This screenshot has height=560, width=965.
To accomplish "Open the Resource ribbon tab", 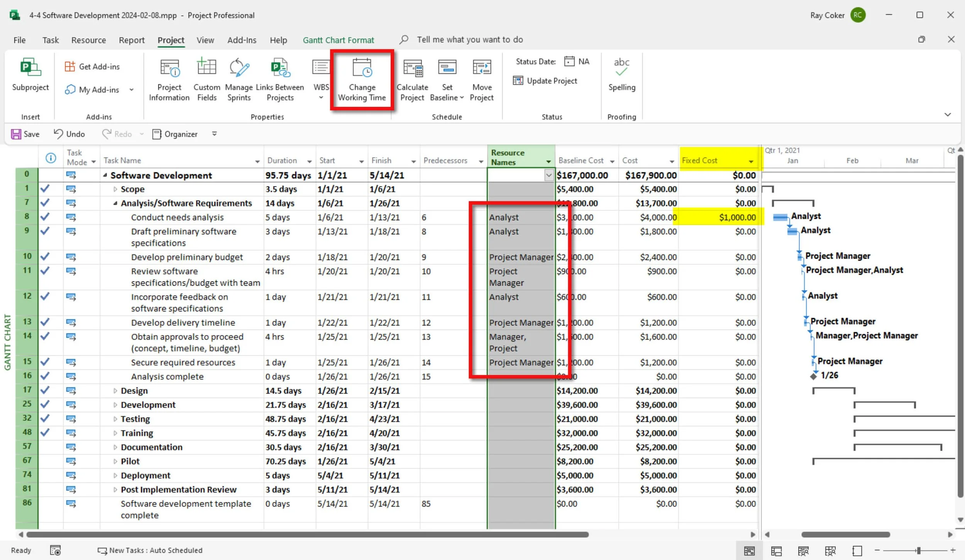I will click(x=88, y=40).
